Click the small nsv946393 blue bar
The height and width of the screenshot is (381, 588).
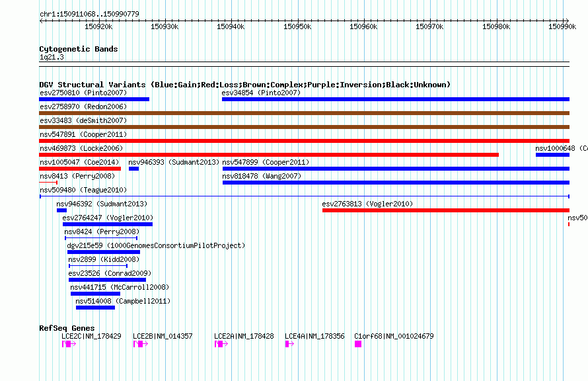pyautogui.click(x=134, y=169)
